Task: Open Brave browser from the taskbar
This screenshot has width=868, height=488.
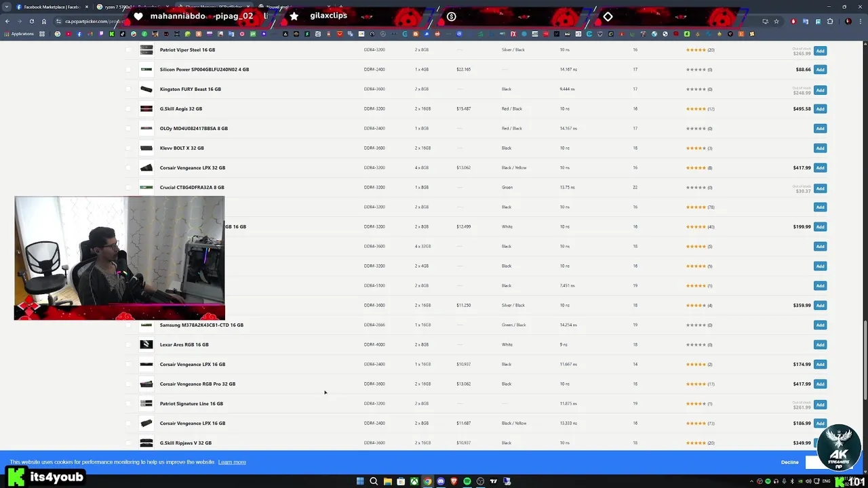Action: click(454, 481)
